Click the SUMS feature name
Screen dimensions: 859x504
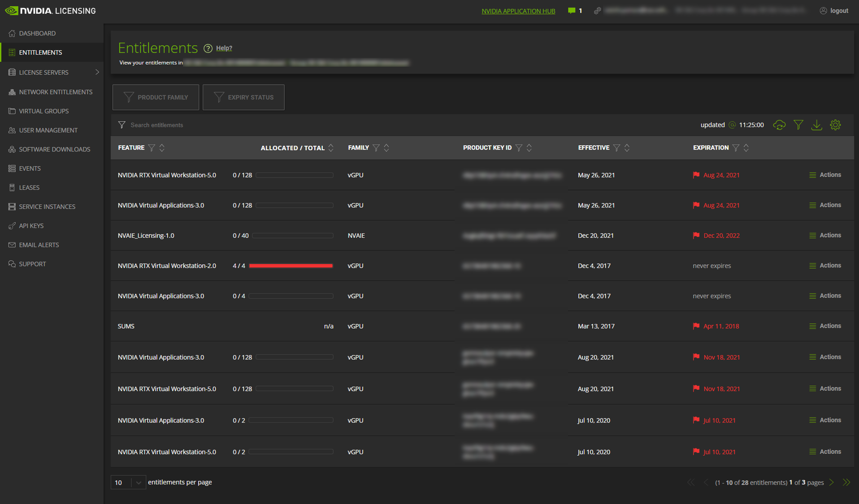click(126, 326)
